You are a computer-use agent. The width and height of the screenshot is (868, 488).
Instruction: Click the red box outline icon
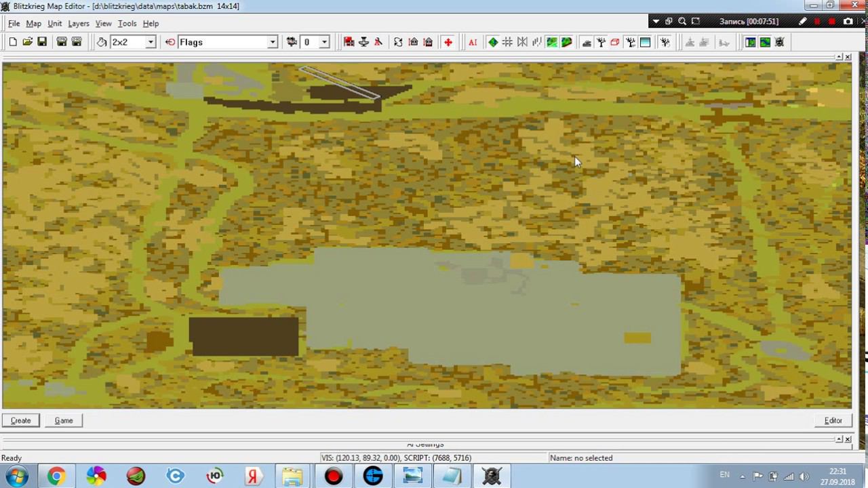pos(615,42)
